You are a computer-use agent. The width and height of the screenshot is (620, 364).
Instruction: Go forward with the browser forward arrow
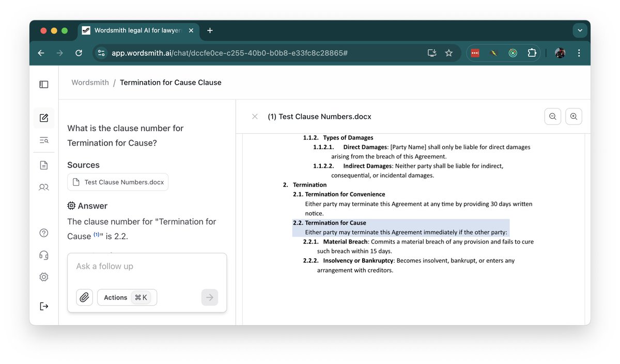coord(60,53)
